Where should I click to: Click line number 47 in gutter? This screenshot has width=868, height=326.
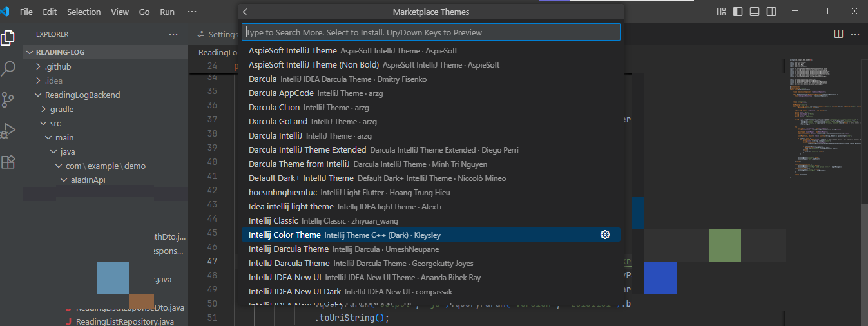tap(213, 261)
